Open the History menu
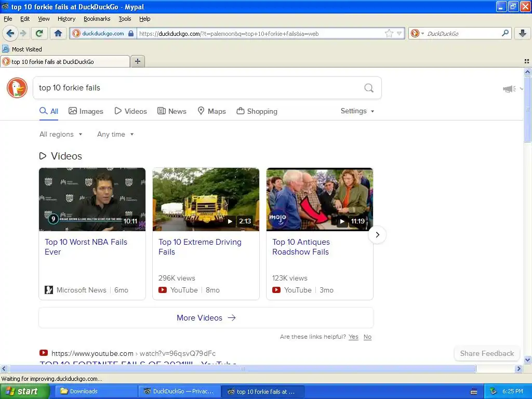532x399 pixels. coord(66,19)
